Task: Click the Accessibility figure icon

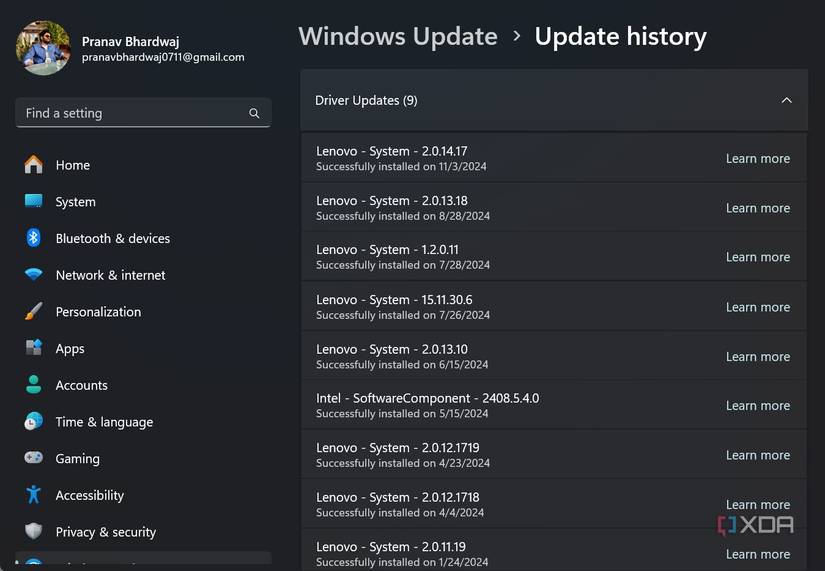Action: point(34,495)
